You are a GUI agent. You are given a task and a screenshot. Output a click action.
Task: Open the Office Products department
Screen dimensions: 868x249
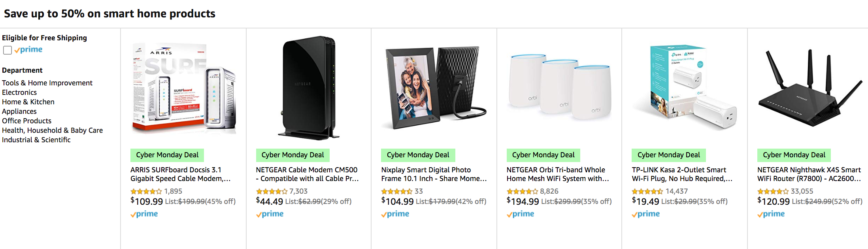[26, 121]
